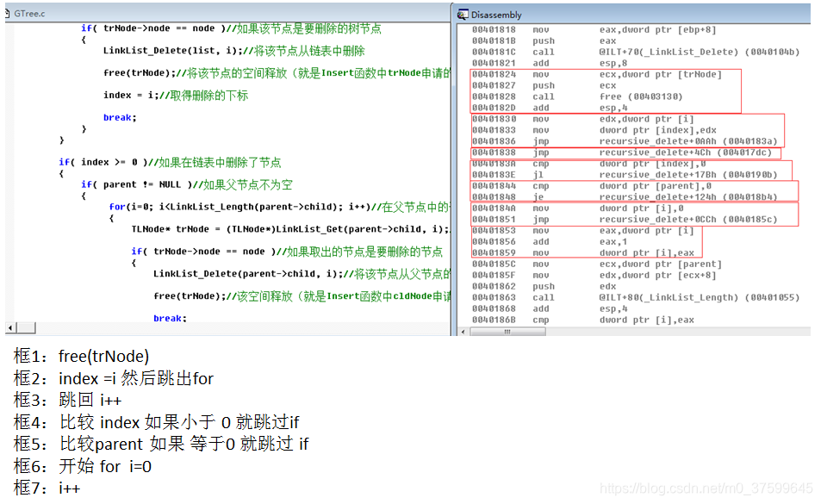
Task: Click row 00401830 mov edx,dword ptr [i]
Action: (x=582, y=119)
